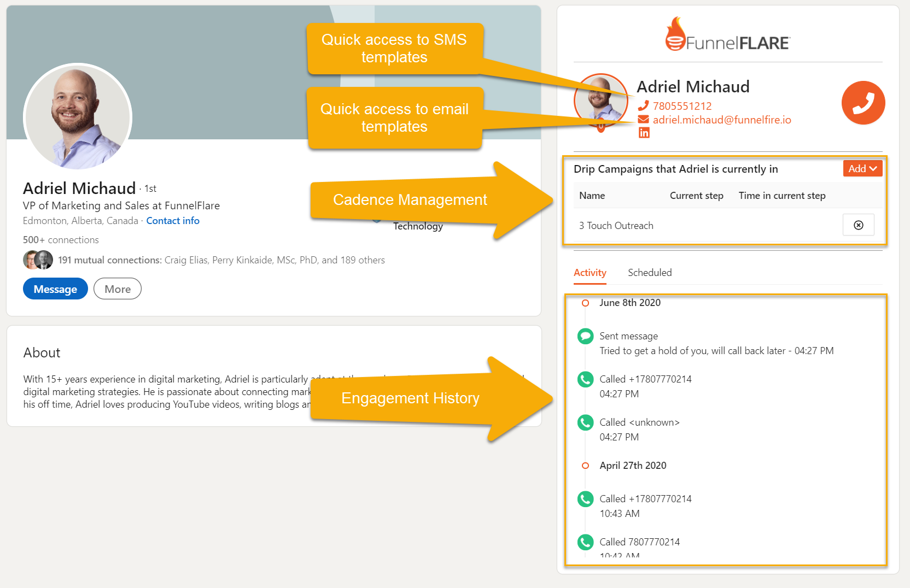Open the Add drip campaign dropdown
Viewport: 910px width, 588px height.
(862, 169)
